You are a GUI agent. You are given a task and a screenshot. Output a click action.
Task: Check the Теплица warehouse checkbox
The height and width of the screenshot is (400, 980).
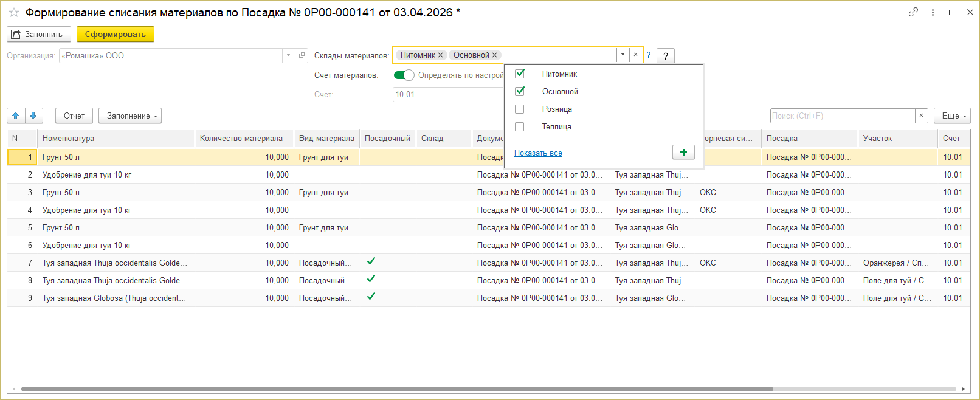pyautogui.click(x=520, y=127)
